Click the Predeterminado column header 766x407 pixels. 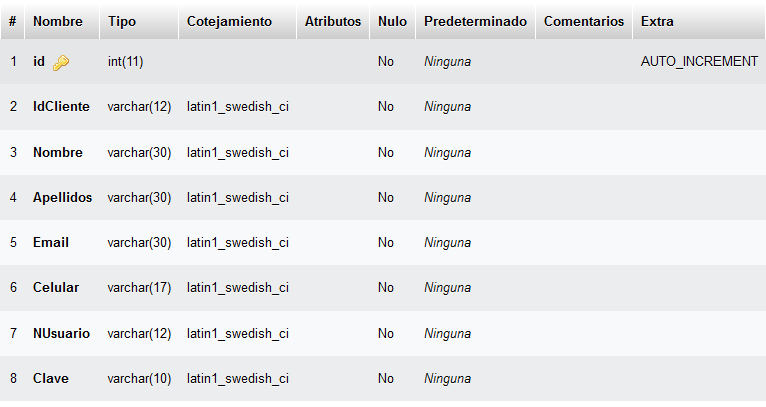point(475,21)
